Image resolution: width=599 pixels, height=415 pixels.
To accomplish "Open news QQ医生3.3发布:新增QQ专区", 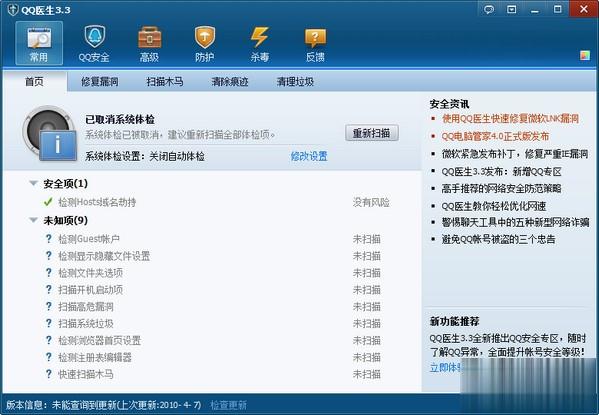I will coord(502,172).
